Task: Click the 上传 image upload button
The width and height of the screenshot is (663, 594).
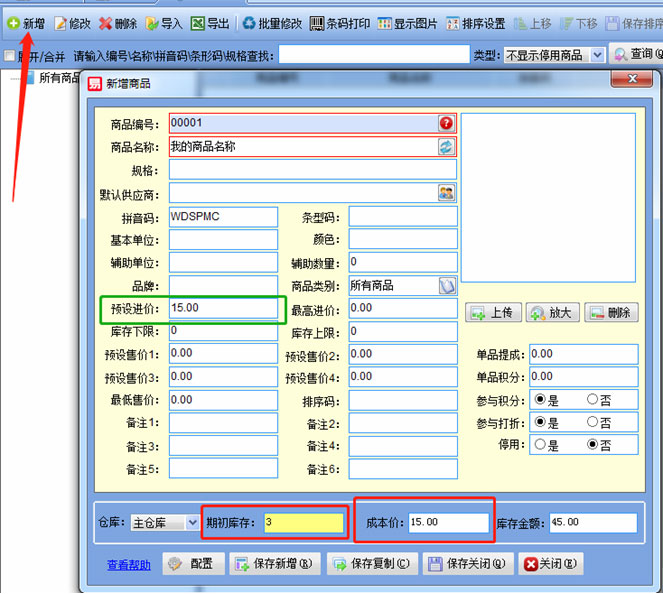Action: tap(491, 313)
